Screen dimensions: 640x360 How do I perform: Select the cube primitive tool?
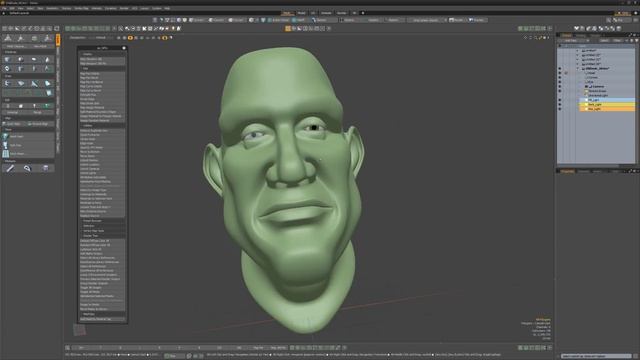tap(7, 60)
